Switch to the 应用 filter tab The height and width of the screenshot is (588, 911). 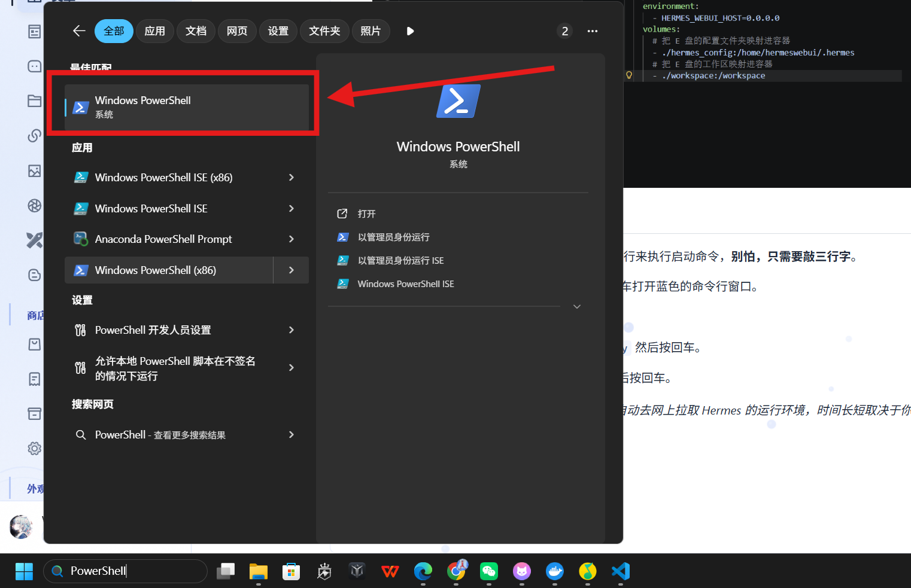click(x=155, y=31)
